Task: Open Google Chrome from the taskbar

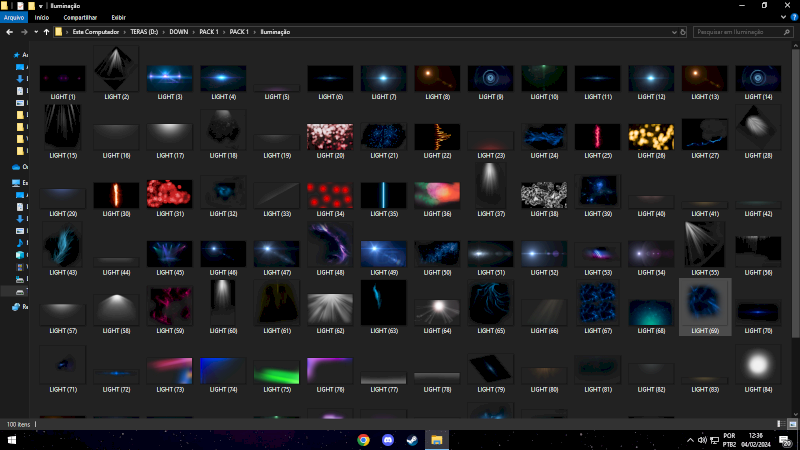Action: pyautogui.click(x=363, y=439)
